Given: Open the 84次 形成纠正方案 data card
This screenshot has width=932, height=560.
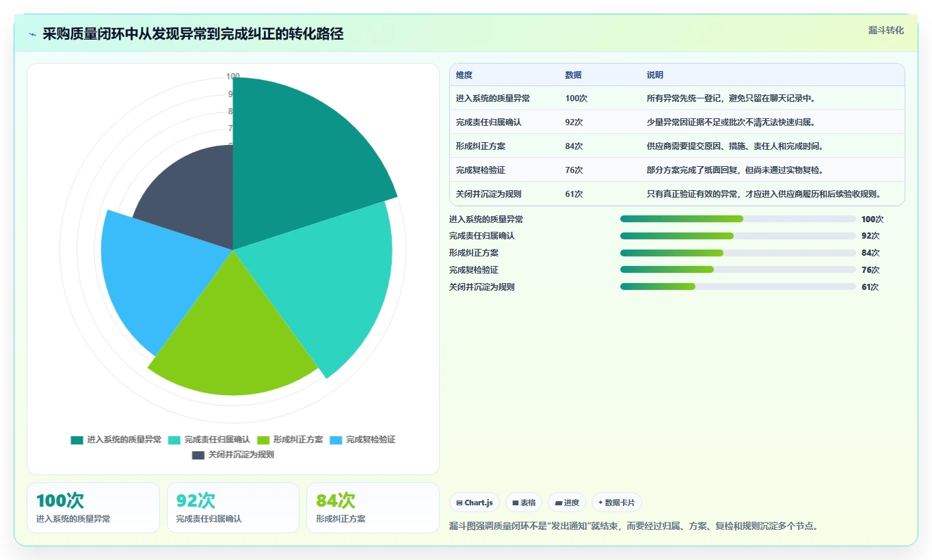Looking at the screenshot, I should [373, 507].
